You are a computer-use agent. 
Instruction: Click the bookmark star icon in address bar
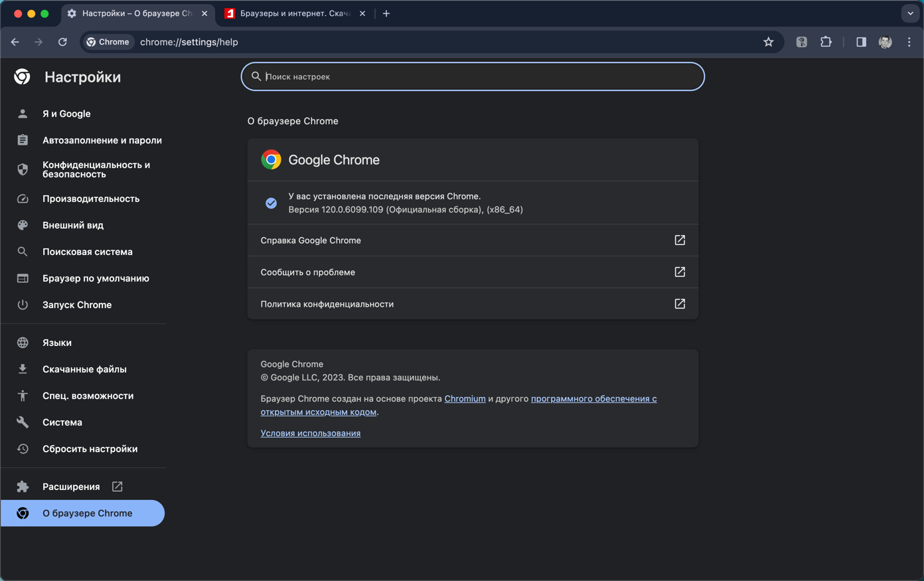tap(768, 42)
